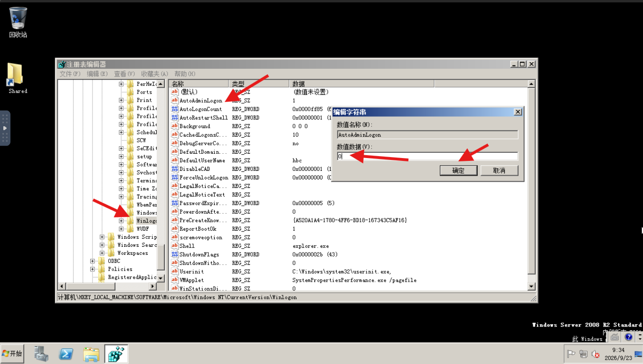Viewport: 643px width, 364px height.
Task: Open the 文件(F) menu
Action: pyautogui.click(x=70, y=74)
